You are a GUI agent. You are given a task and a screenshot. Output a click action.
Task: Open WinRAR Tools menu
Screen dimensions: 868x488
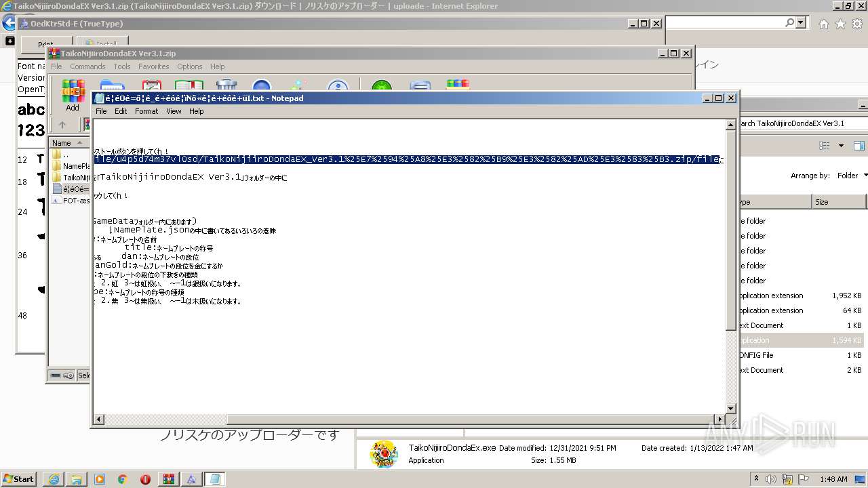(122, 66)
